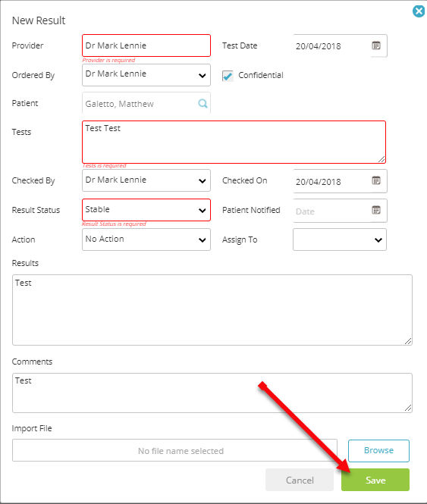Click the Patient Notified date field
The width and height of the screenshot is (427, 504).
340,211
